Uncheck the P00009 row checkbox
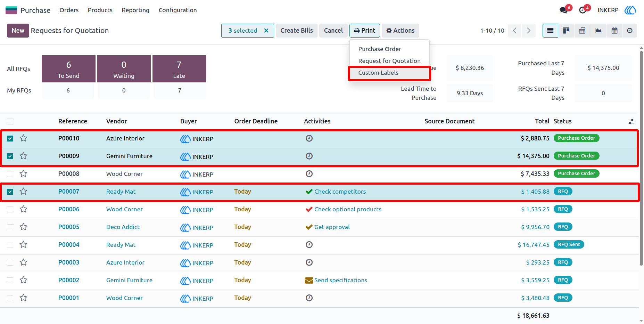Viewport: 644px width, 324px height. coord(10,156)
